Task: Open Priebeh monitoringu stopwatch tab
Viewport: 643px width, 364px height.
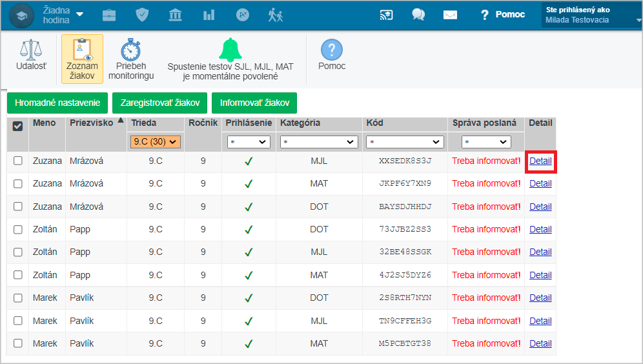Action: click(131, 59)
